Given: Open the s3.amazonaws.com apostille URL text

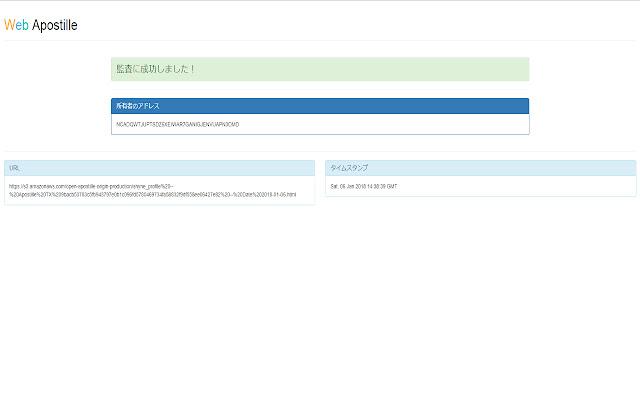Looking at the screenshot, I should 153,191.
